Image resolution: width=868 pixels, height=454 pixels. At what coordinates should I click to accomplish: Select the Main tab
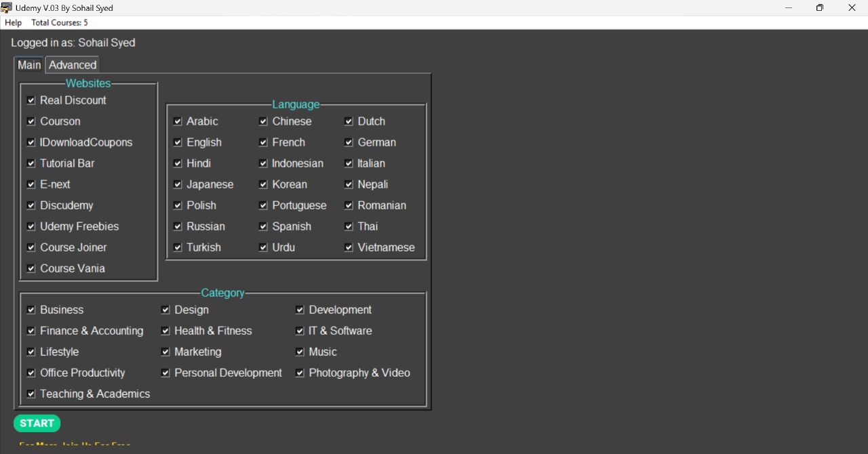29,65
